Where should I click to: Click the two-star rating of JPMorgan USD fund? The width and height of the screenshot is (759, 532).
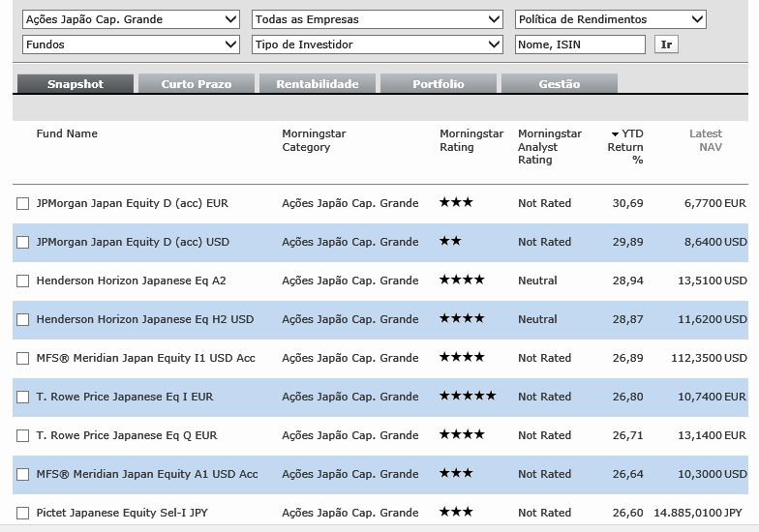(450, 241)
